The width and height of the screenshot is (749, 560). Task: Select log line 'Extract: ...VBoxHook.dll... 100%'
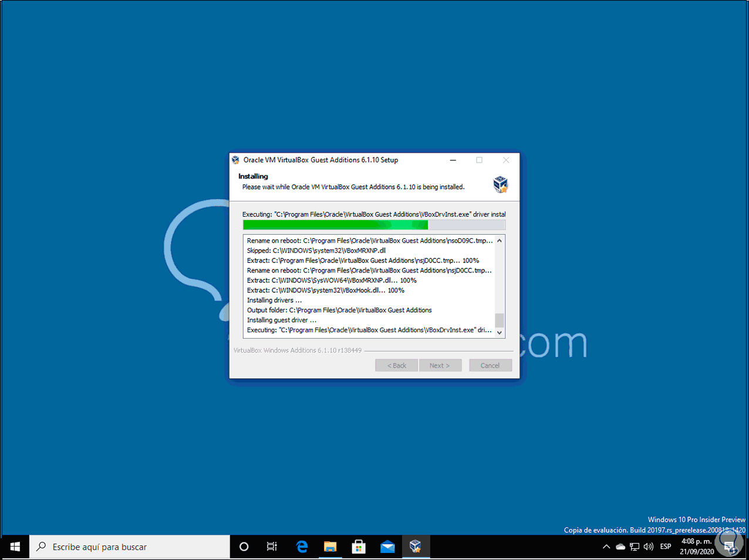(326, 290)
